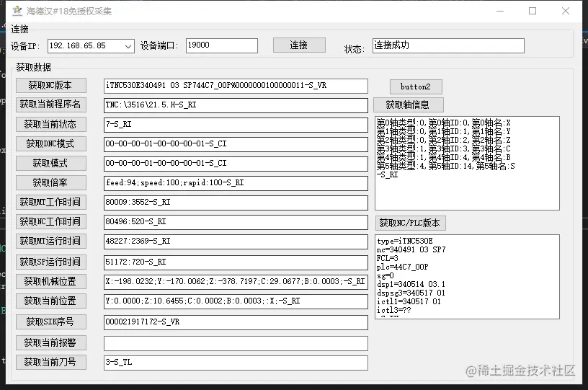Click the 连接 button
588x390 pixels.
pos(299,45)
